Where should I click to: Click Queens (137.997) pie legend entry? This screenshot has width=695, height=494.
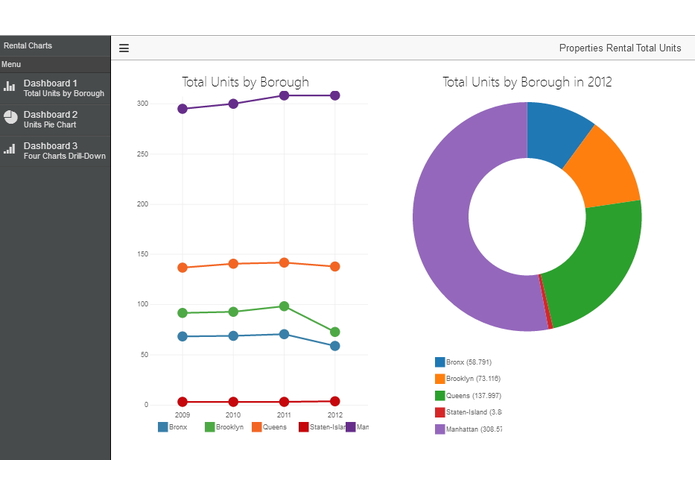(469, 395)
